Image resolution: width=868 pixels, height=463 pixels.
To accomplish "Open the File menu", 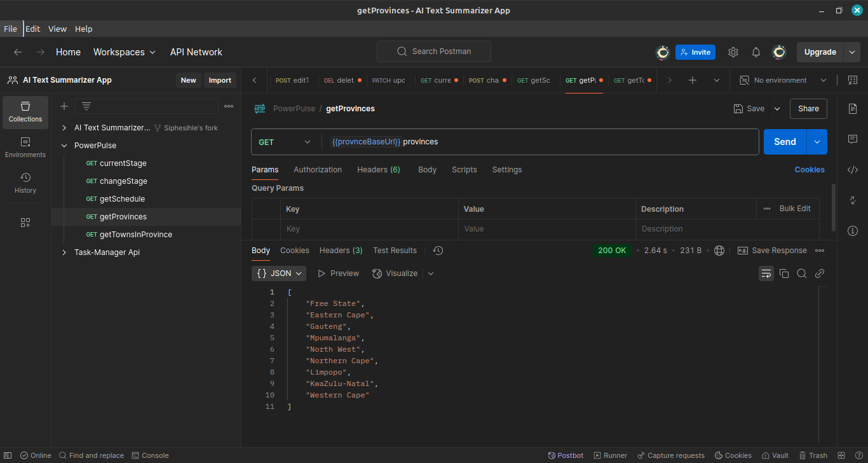I will click(x=10, y=29).
